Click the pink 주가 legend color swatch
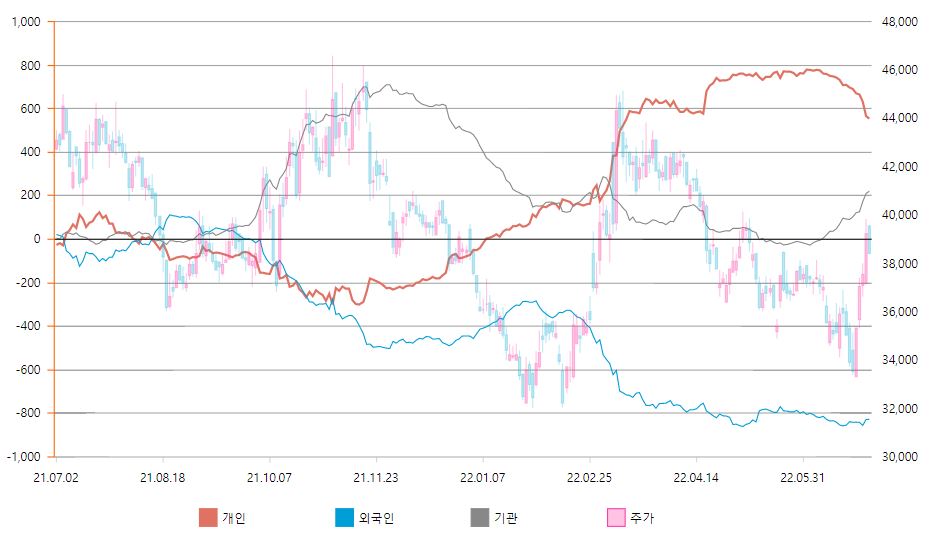The image size is (933, 539). (616, 517)
